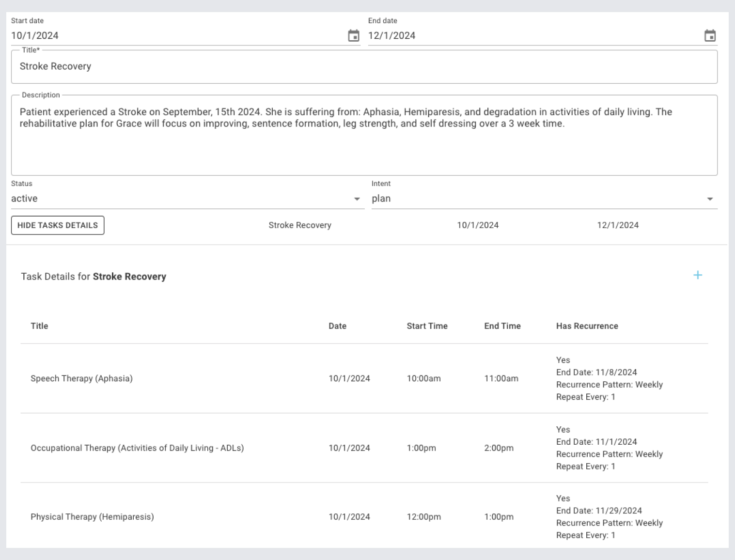This screenshot has width=735, height=560.
Task: Click the End date text field
Action: click(x=533, y=36)
